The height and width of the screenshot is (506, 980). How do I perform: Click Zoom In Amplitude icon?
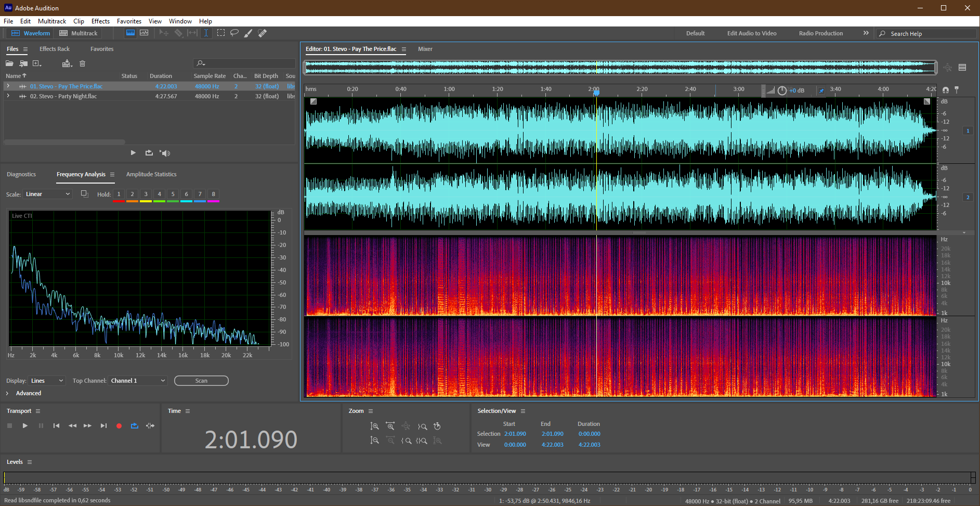click(374, 426)
